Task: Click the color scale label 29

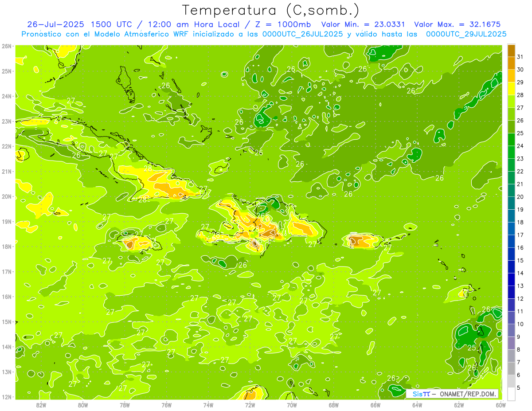Action: [520, 82]
